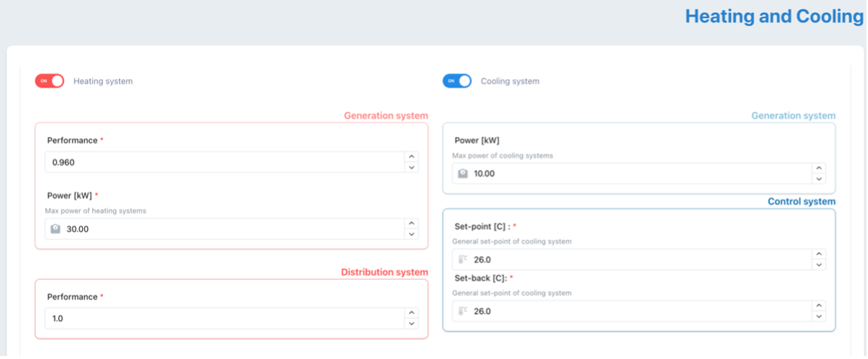Decrease the generation Performance value
This screenshot has width=868, height=359.
point(411,168)
